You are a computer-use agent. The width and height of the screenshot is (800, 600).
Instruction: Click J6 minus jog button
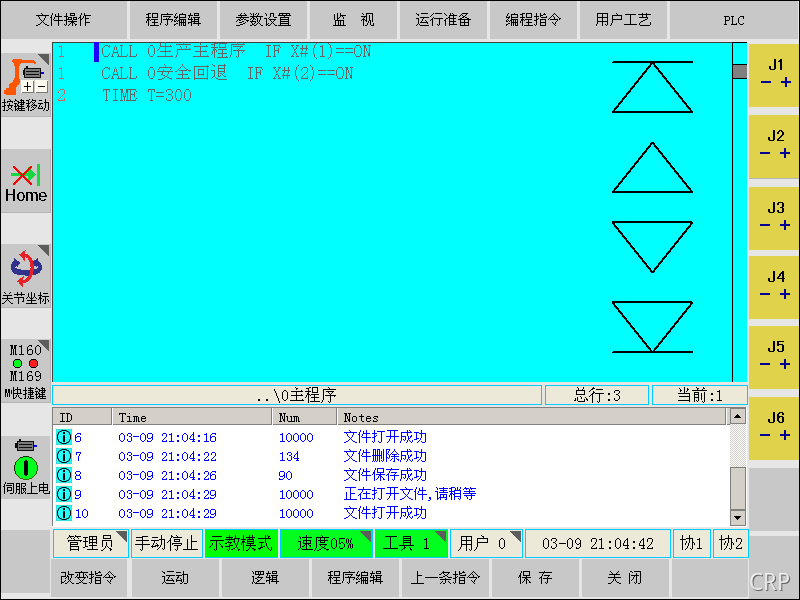point(765,435)
